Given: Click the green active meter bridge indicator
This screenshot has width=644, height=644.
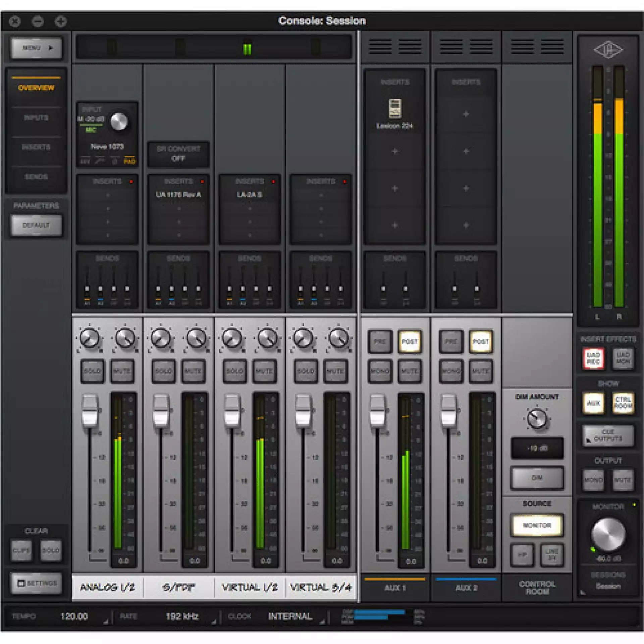Looking at the screenshot, I should pyautogui.click(x=247, y=49).
